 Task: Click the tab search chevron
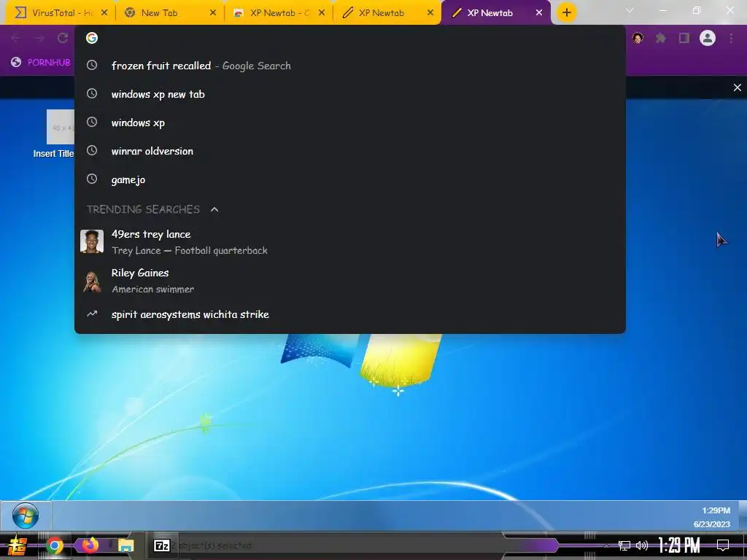630,10
